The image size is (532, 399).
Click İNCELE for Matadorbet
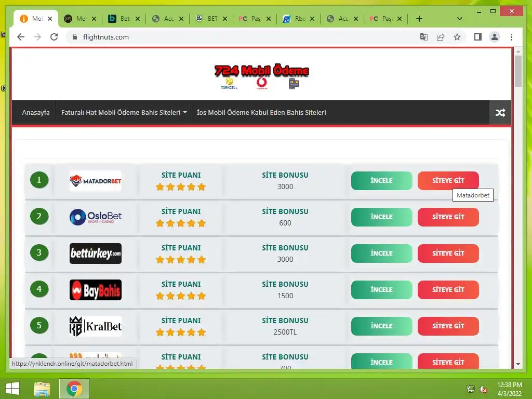(x=382, y=180)
